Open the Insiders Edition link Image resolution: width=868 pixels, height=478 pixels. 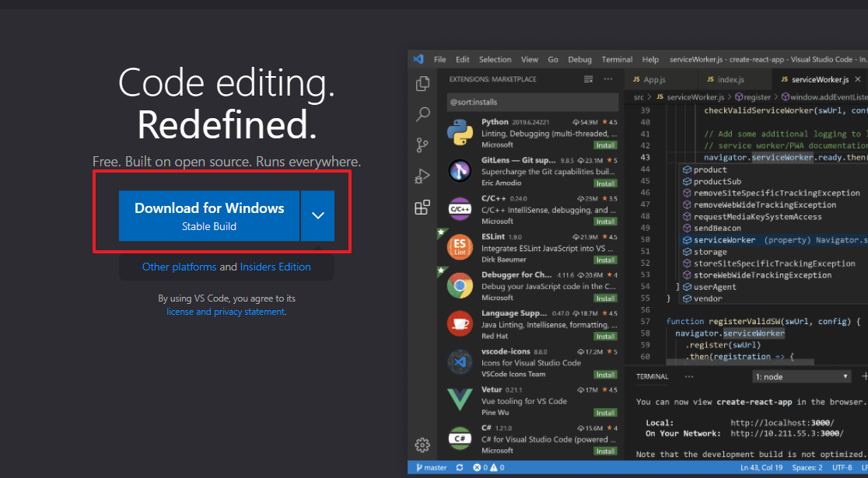pos(275,267)
